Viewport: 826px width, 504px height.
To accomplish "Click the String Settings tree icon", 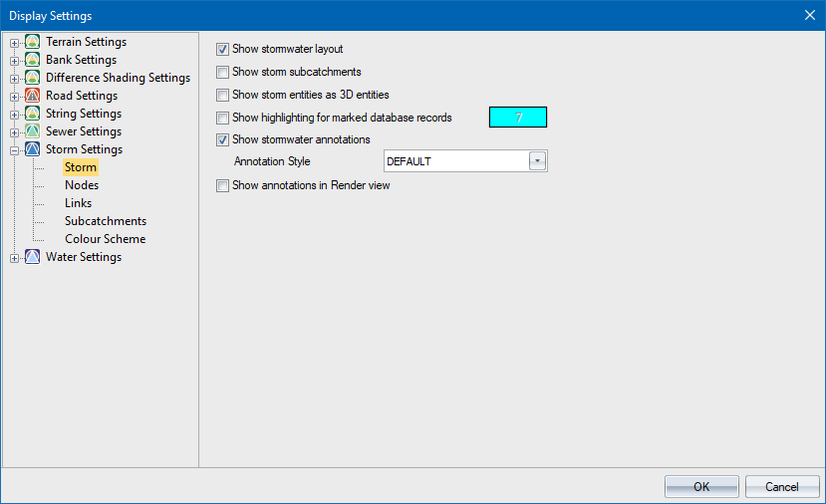I will click(x=33, y=114).
